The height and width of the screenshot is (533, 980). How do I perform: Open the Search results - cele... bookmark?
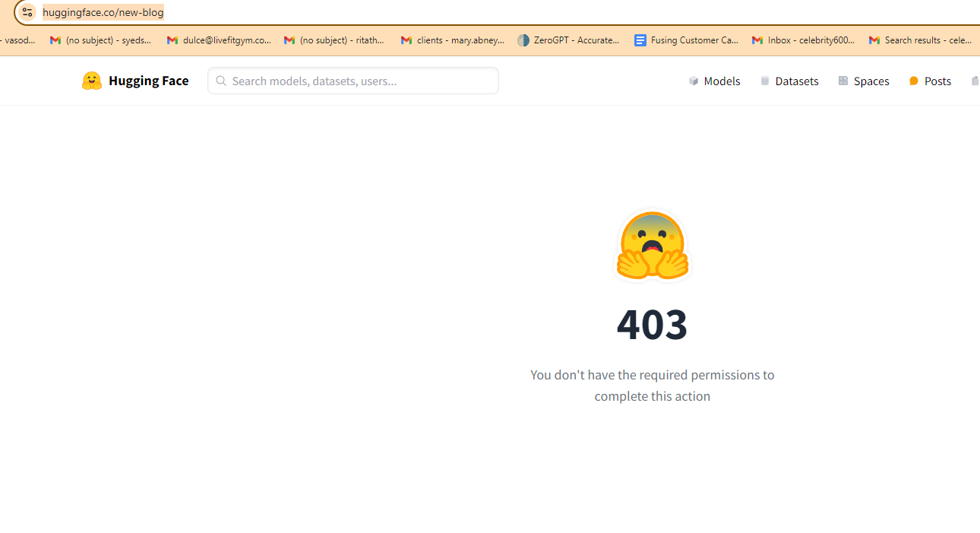point(921,40)
